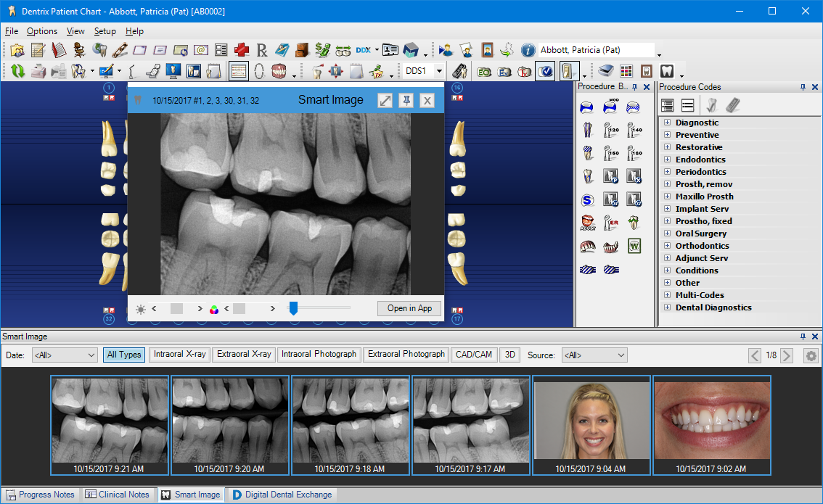Switch to Digital Dental Exchange tab

[282, 495]
